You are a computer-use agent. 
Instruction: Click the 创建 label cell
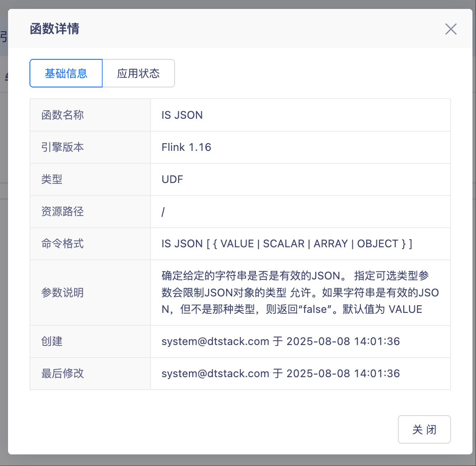52,341
